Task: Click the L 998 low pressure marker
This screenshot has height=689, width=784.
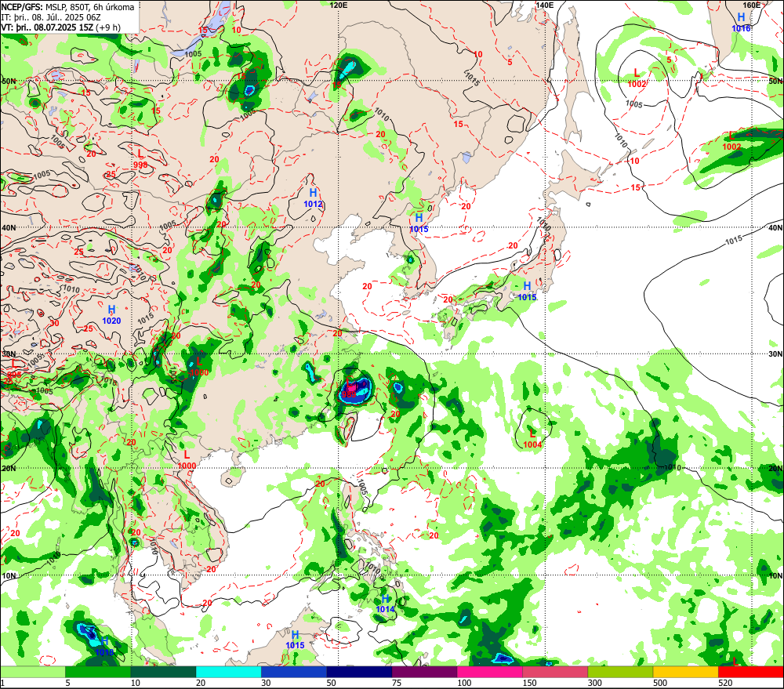Action: 140,158
